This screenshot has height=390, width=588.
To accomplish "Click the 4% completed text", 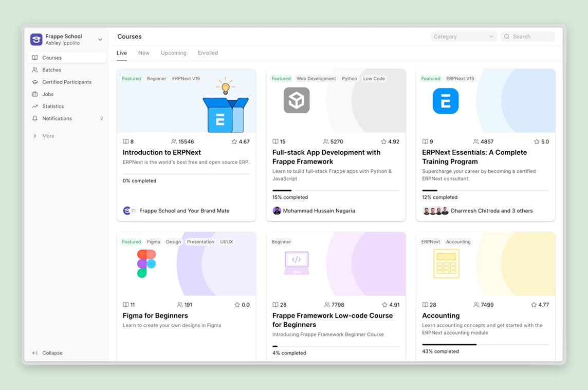I will (289, 353).
